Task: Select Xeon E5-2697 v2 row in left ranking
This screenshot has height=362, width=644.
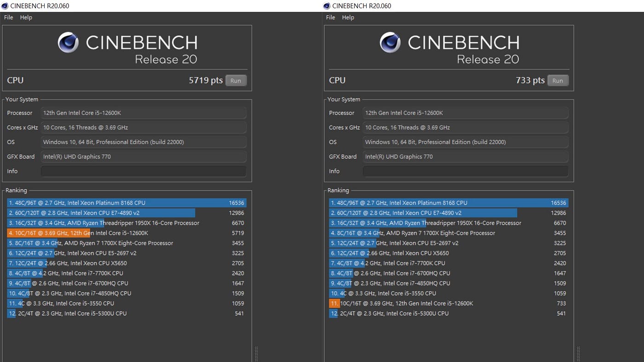Action: pos(126,253)
